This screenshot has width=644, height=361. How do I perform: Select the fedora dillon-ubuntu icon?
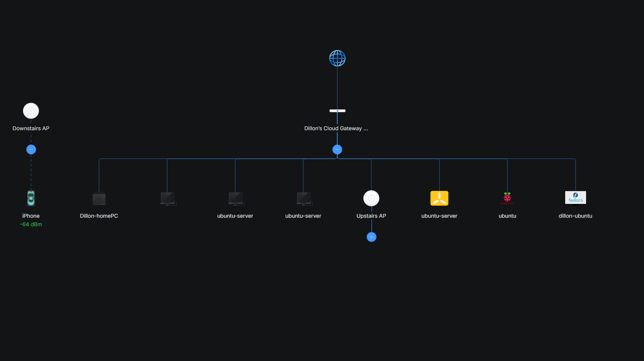pyautogui.click(x=576, y=198)
